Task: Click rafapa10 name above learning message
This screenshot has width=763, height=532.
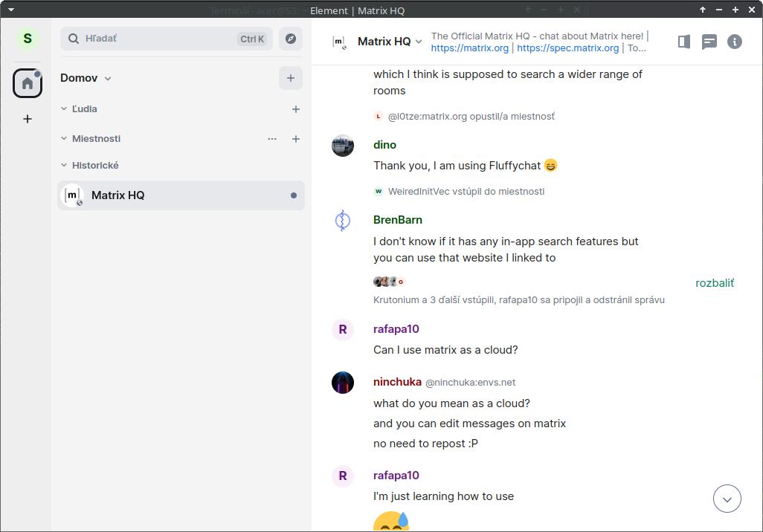Action: (396, 476)
